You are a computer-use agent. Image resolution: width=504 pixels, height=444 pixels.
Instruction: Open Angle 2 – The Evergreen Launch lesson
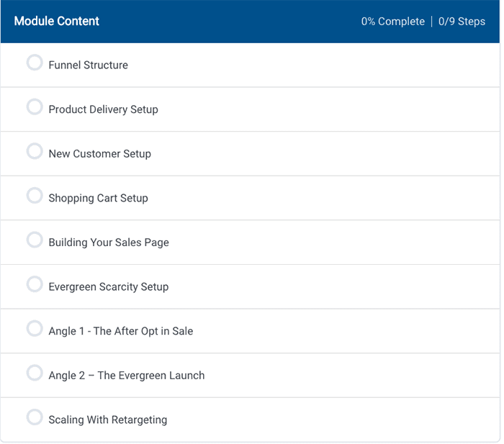[x=126, y=376]
